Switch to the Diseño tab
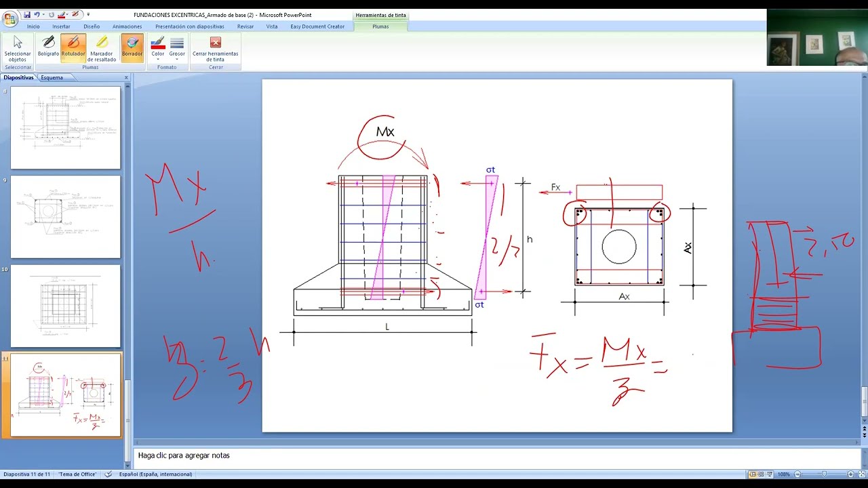Image resolution: width=868 pixels, height=488 pixels. point(92,26)
